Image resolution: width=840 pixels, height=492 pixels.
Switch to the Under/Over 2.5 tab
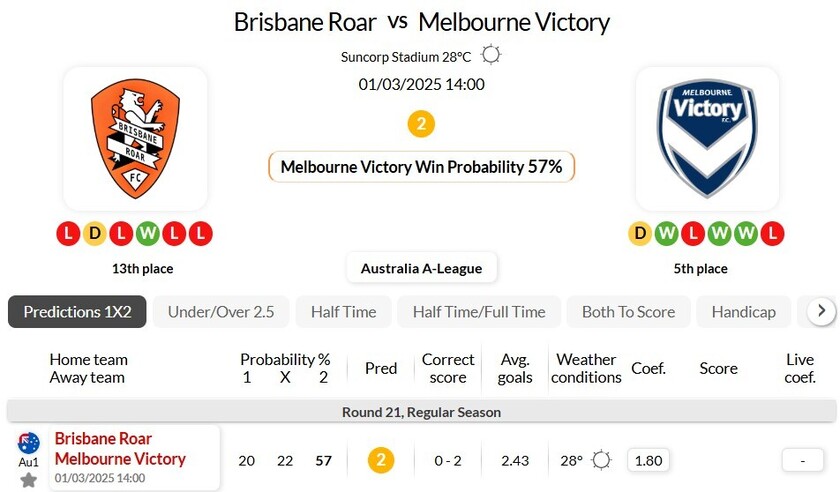[x=221, y=312]
